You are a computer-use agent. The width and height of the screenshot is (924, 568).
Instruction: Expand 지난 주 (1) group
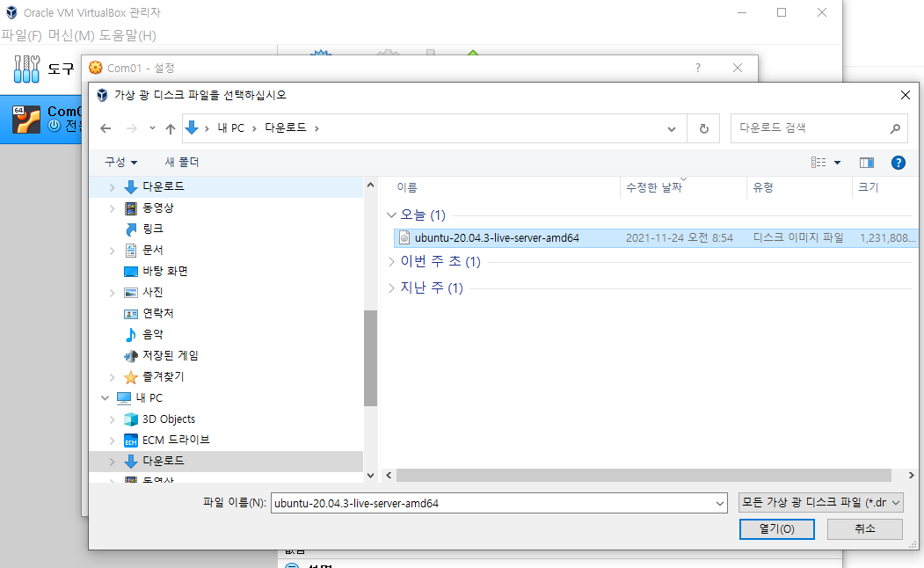391,288
